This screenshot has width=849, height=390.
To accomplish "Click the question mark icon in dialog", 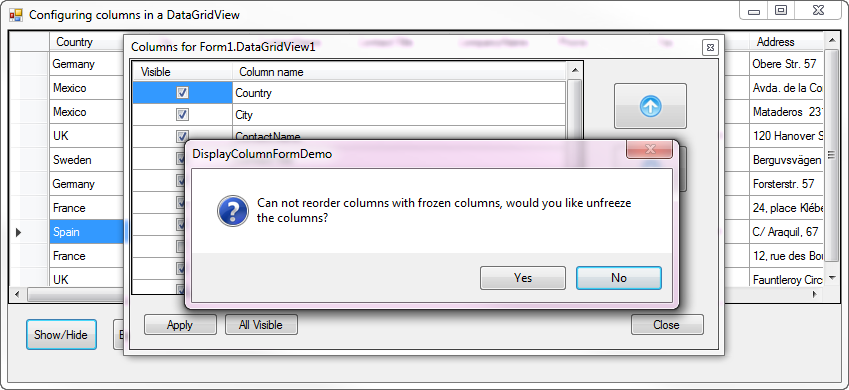I will [x=233, y=211].
